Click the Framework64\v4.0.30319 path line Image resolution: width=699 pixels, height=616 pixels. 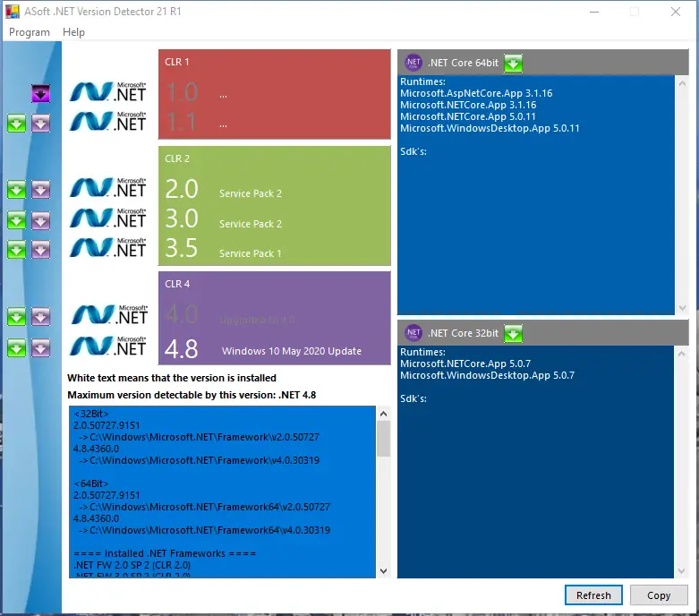(x=205, y=530)
